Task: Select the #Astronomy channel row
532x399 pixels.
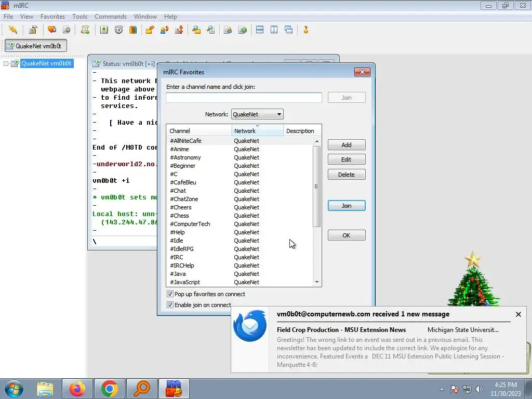Action: coord(240,157)
